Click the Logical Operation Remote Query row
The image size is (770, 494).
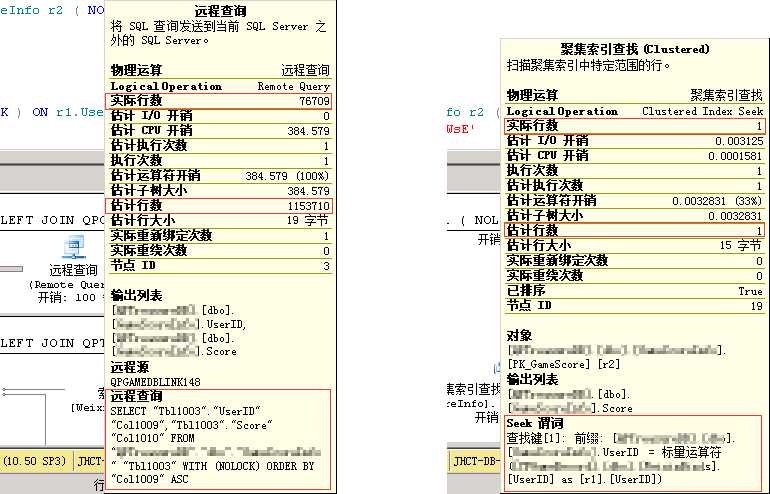pyautogui.click(x=220, y=86)
